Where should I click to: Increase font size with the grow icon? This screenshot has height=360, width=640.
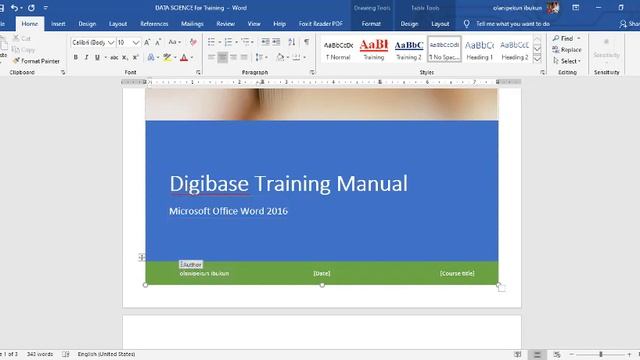coord(147,42)
